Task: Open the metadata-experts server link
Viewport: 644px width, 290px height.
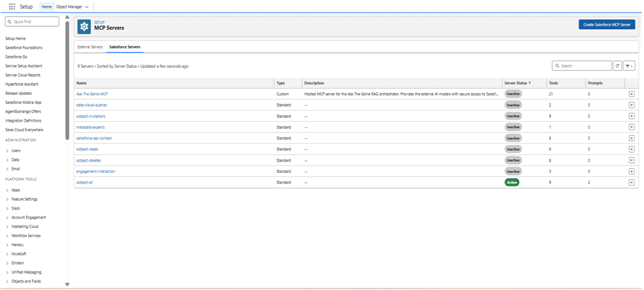Action: click(90, 127)
